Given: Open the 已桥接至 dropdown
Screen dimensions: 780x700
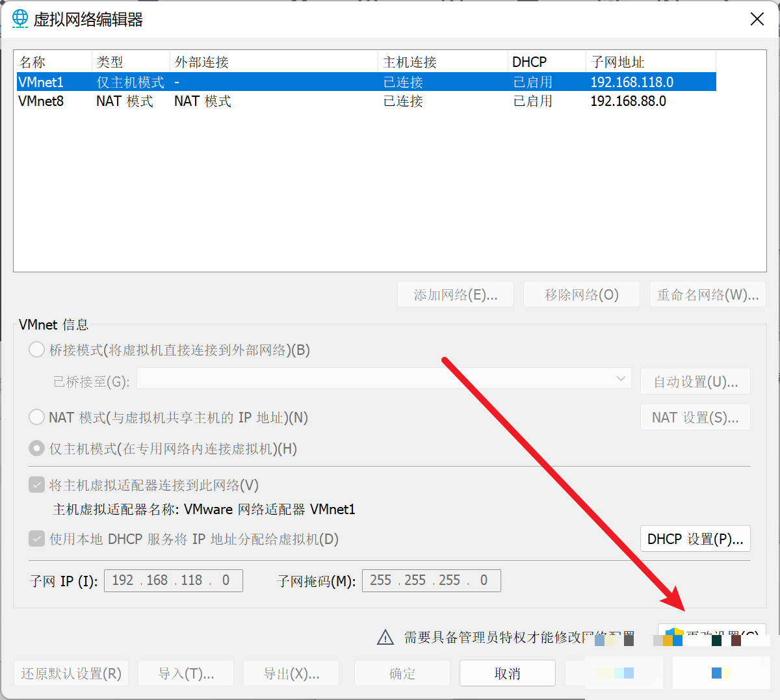Looking at the screenshot, I should (384, 379).
